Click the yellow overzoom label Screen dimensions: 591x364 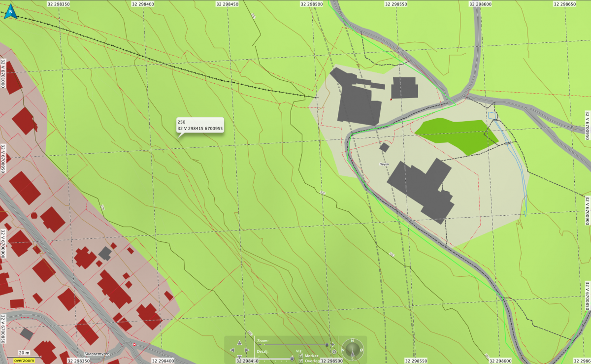pyautogui.click(x=24, y=360)
